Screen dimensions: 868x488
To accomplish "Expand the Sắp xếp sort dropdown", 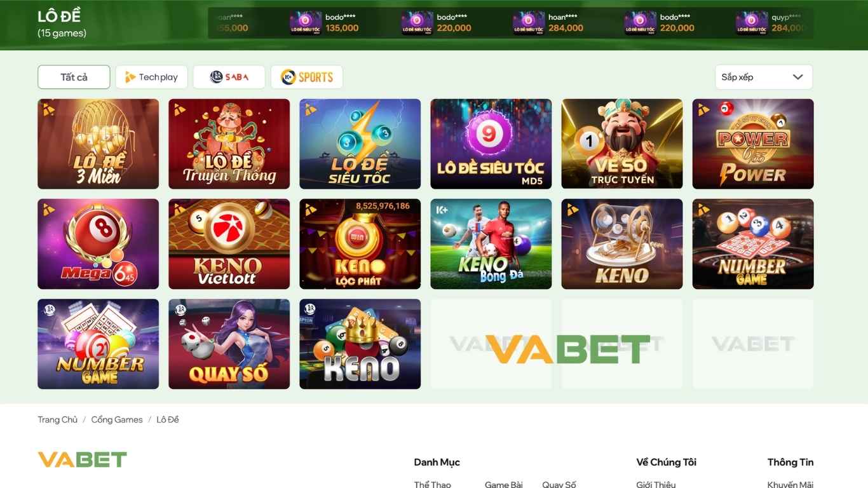I will click(763, 77).
